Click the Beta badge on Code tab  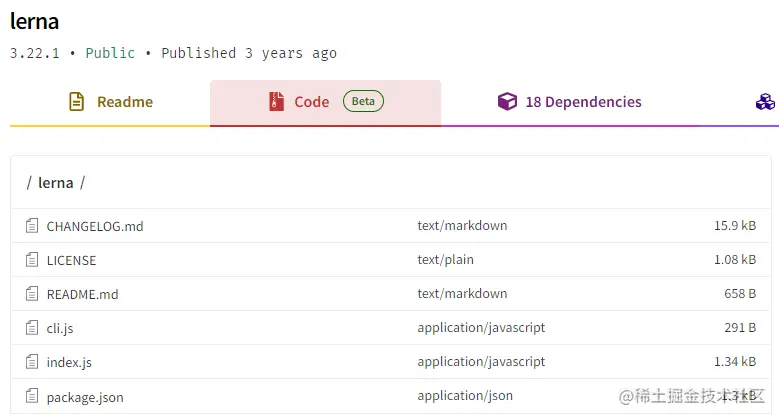click(363, 101)
